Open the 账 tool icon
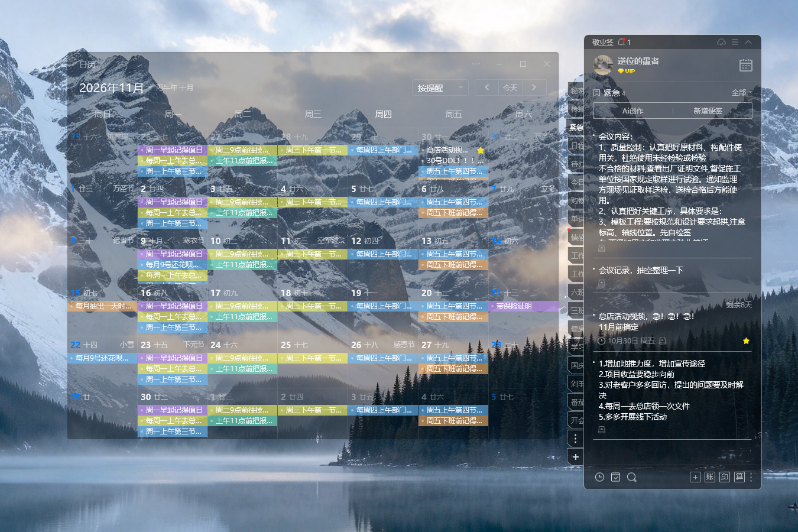This screenshot has height=532, width=798. (710, 477)
